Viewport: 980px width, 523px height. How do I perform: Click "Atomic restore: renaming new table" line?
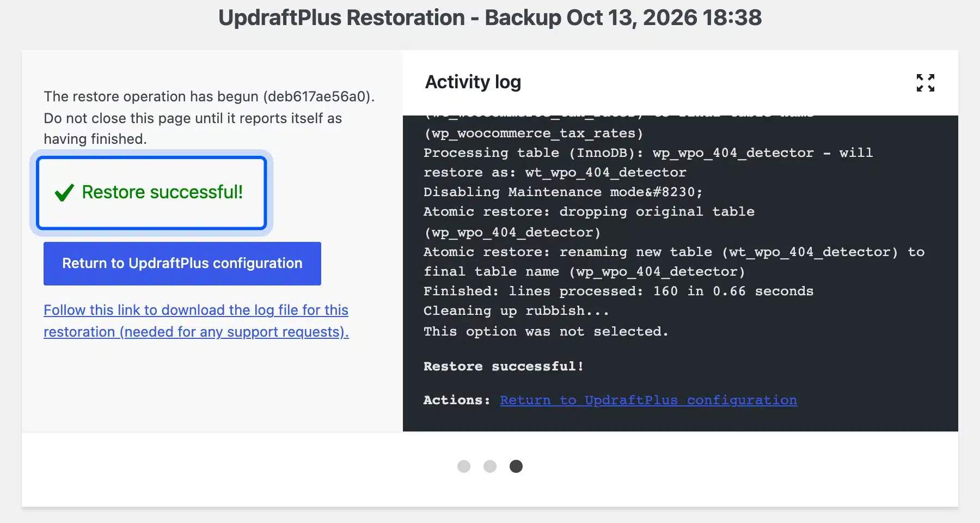point(674,261)
